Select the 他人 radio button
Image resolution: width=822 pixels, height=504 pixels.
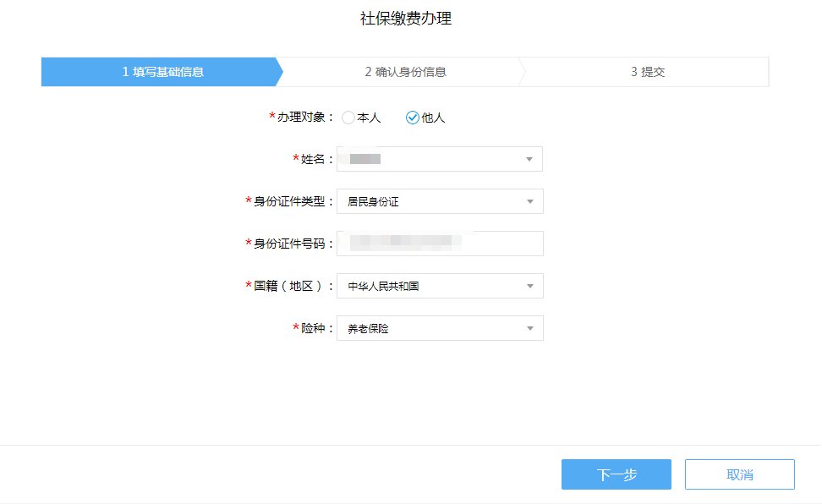pos(413,118)
